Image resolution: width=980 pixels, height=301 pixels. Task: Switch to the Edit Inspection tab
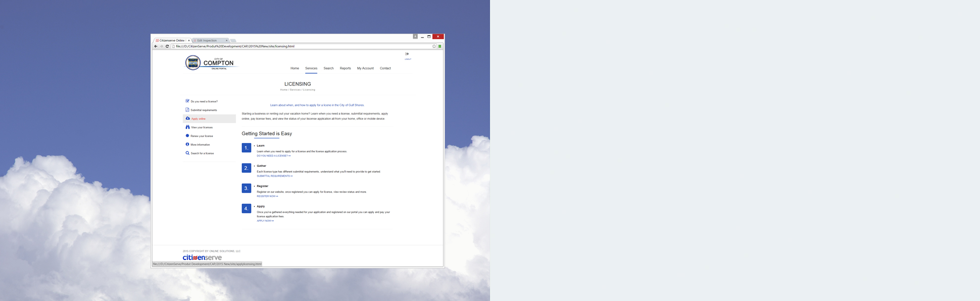(207, 41)
